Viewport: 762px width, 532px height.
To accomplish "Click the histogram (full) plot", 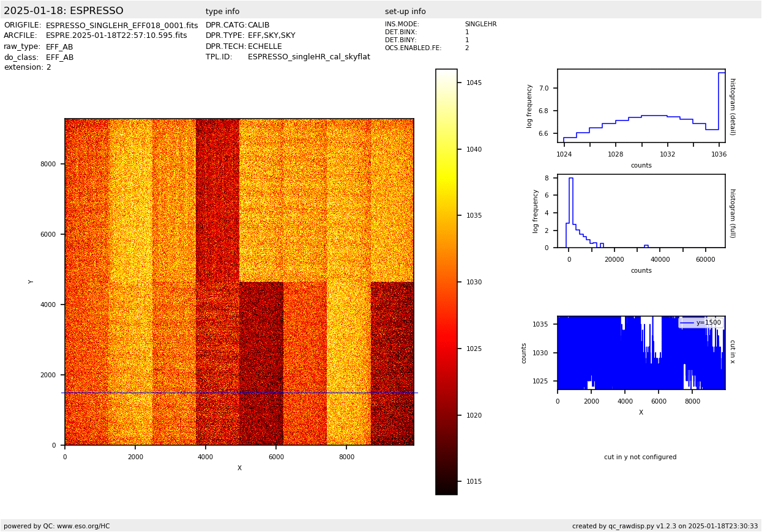I will click(641, 211).
